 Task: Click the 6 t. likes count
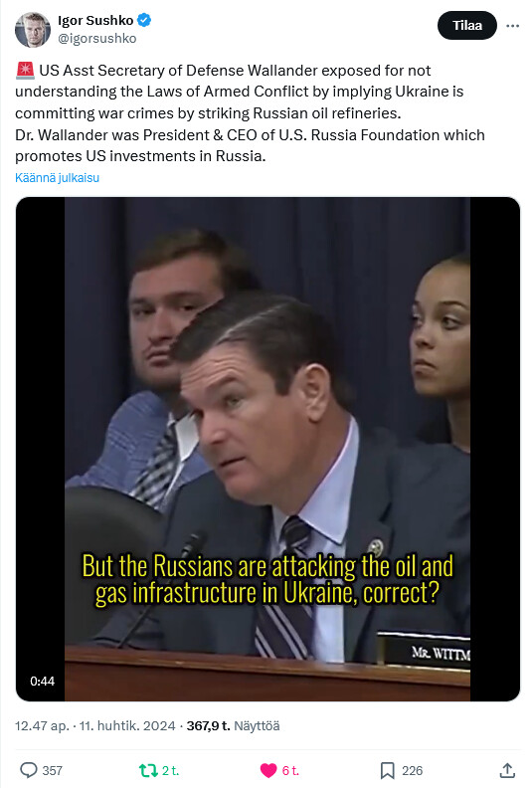pos(290,770)
